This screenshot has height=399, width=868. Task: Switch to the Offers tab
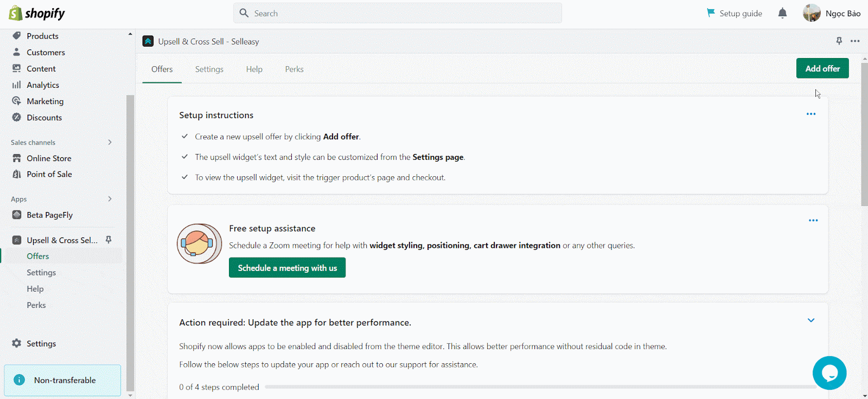162,69
